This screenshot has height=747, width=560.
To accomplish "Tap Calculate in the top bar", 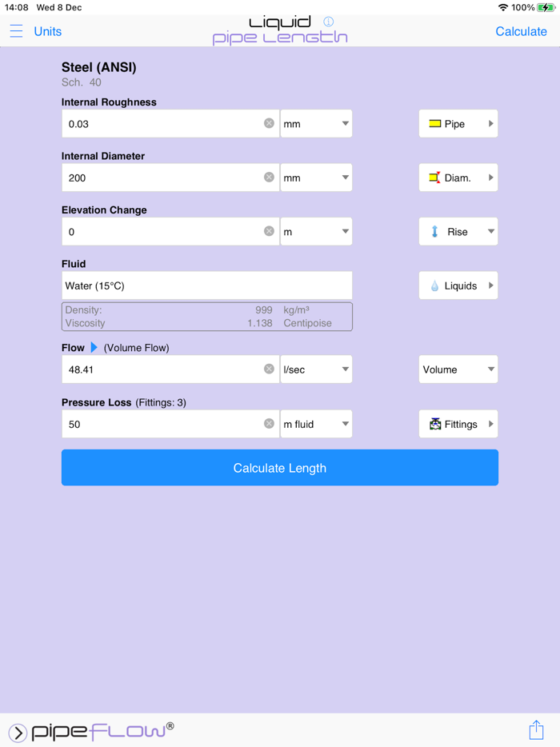I will [x=521, y=31].
